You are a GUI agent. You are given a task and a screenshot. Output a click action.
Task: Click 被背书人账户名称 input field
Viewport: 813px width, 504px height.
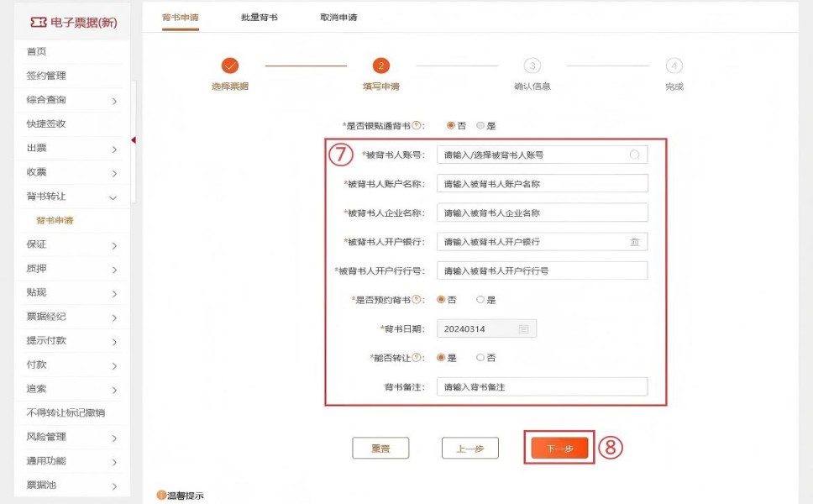click(543, 184)
